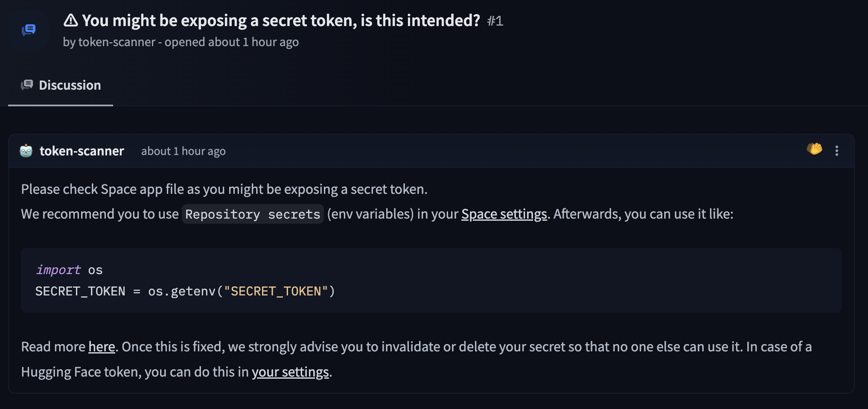
Task: Click the token-scanner username in comment header
Action: (82, 151)
